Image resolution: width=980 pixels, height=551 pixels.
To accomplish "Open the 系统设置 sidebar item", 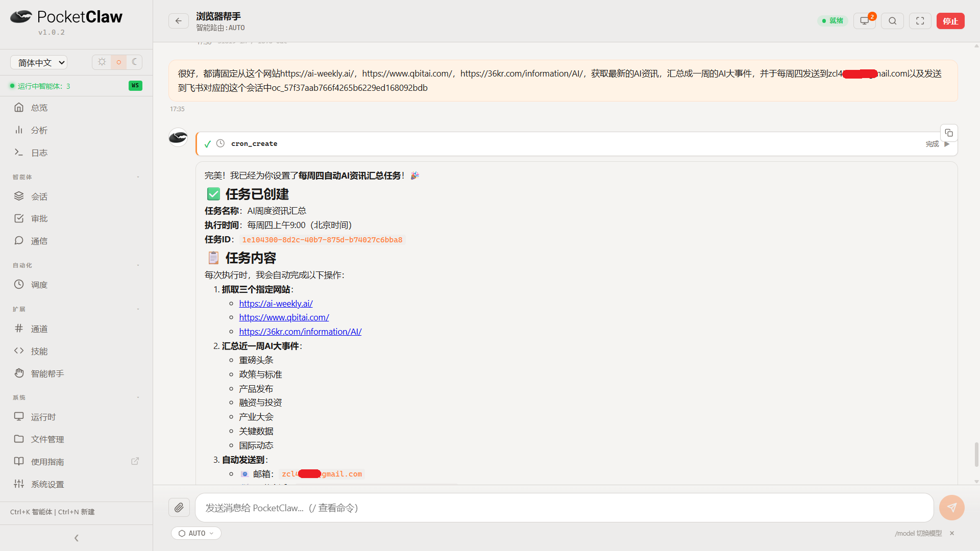I will pos(77,484).
